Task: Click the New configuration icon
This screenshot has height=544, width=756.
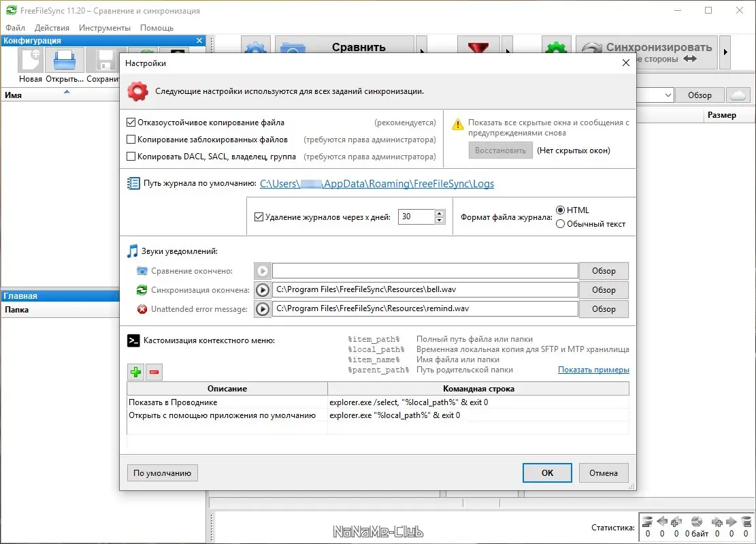Action: [31, 61]
